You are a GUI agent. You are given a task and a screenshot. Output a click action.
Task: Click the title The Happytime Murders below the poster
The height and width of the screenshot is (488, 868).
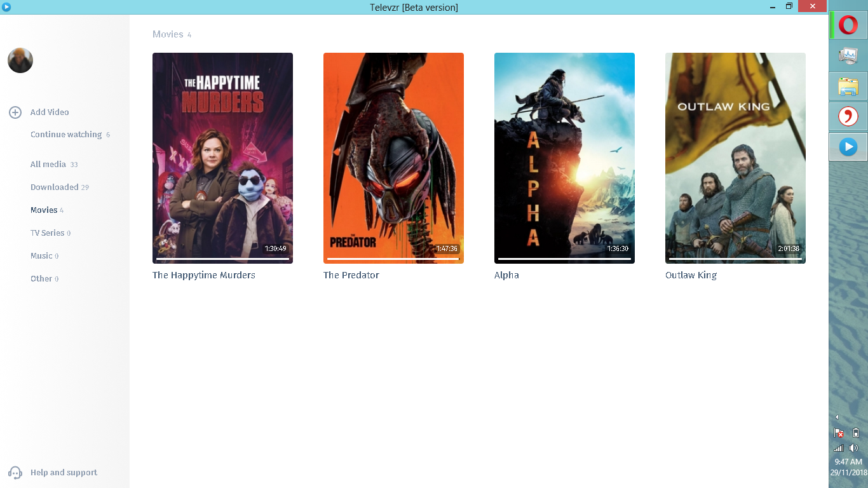pyautogui.click(x=204, y=275)
